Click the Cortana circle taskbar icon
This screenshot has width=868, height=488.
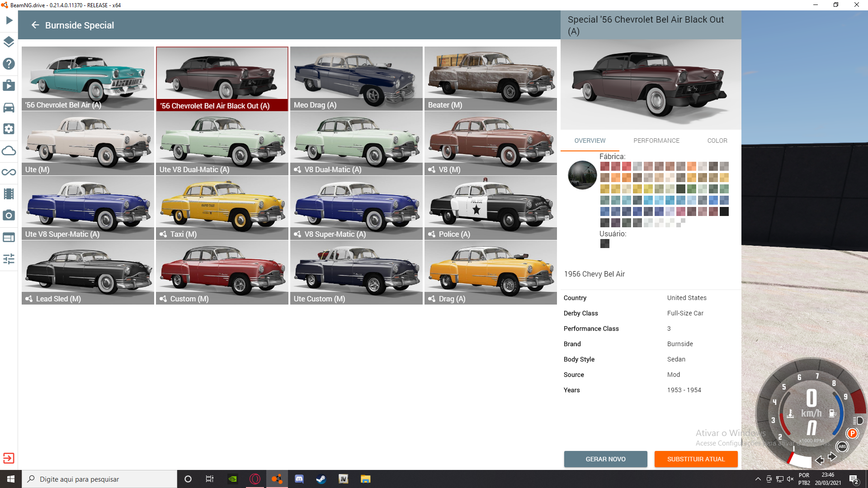tap(188, 479)
